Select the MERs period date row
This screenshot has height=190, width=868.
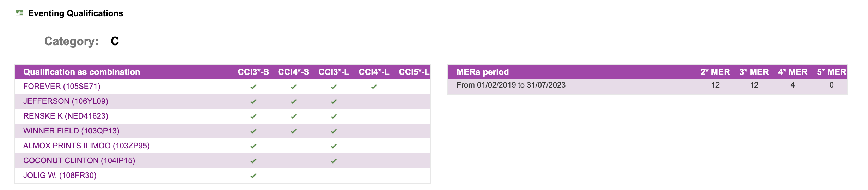(647, 85)
